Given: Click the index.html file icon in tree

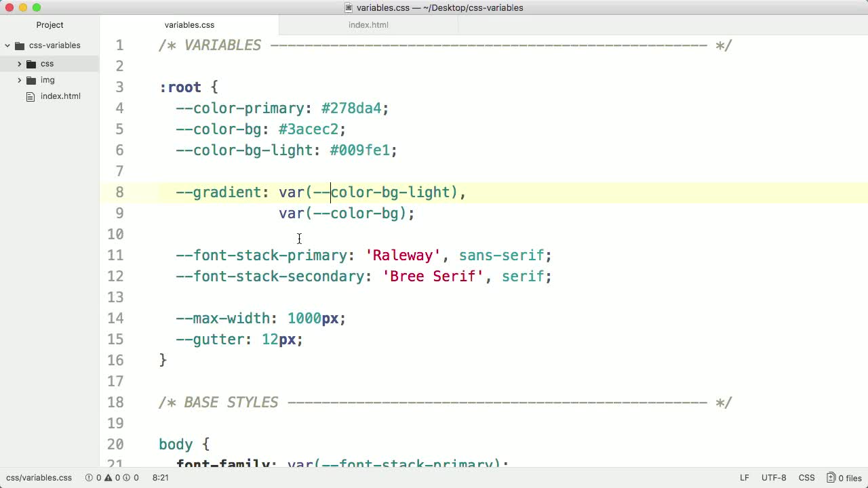Looking at the screenshot, I should click(x=30, y=96).
